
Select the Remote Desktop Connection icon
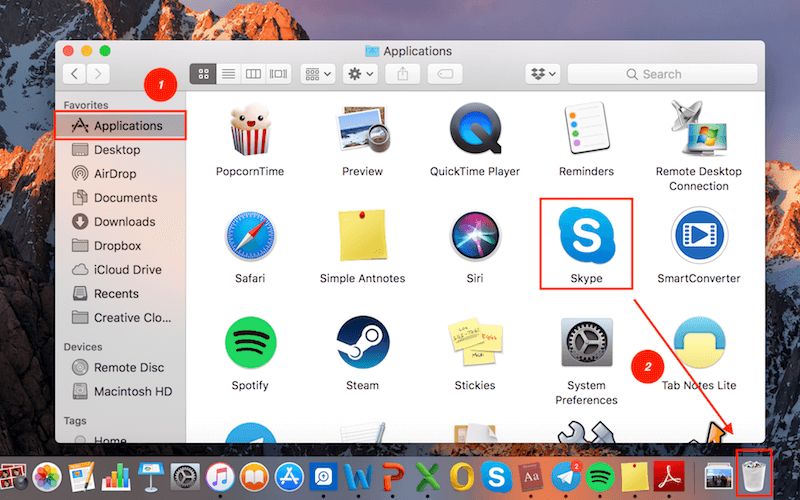pos(699,128)
